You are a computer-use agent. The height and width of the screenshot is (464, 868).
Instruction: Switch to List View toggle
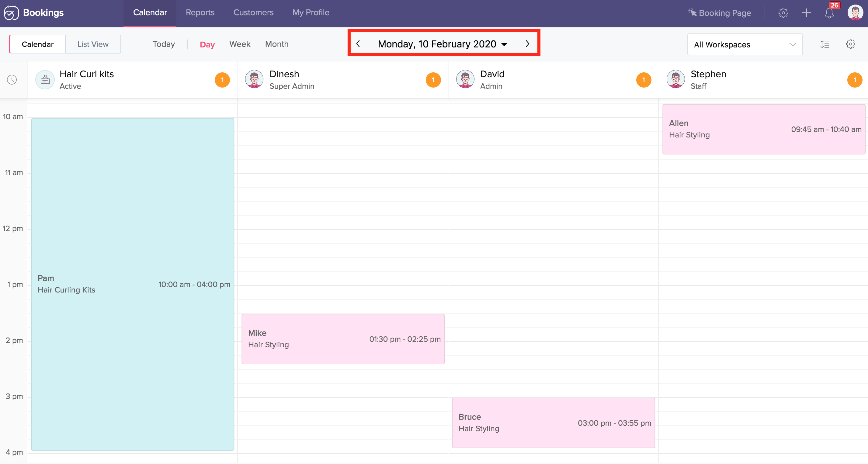(93, 44)
